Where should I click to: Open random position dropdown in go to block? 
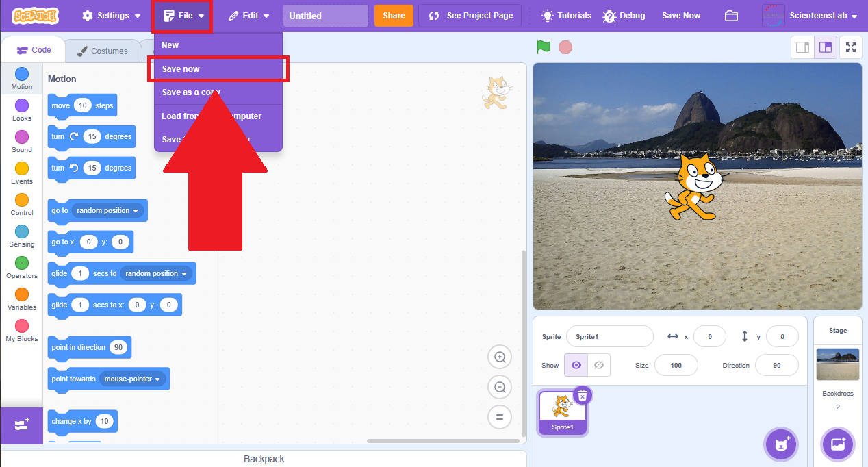(108, 211)
